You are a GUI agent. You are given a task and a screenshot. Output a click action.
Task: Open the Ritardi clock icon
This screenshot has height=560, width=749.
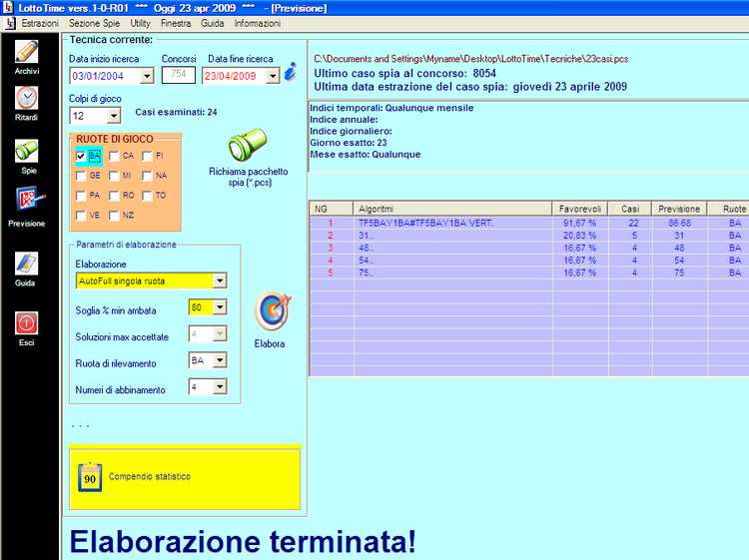pyautogui.click(x=26, y=98)
